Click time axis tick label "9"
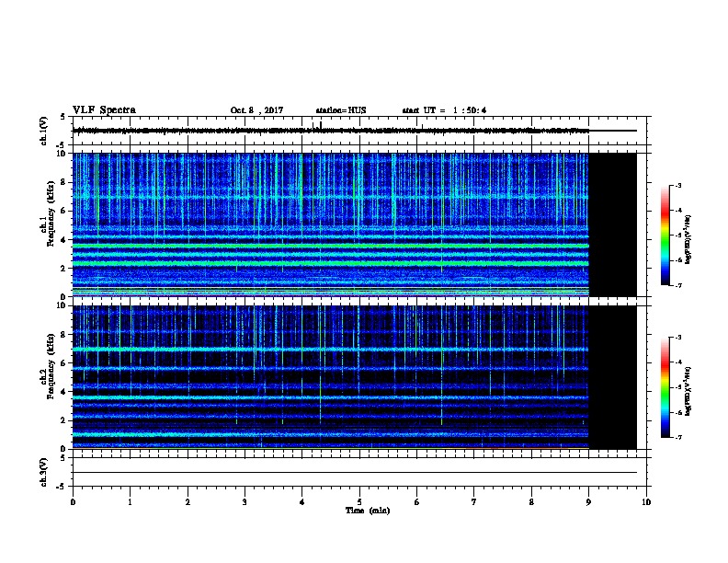Image resolution: width=728 pixels, height=563 pixels. (x=588, y=501)
